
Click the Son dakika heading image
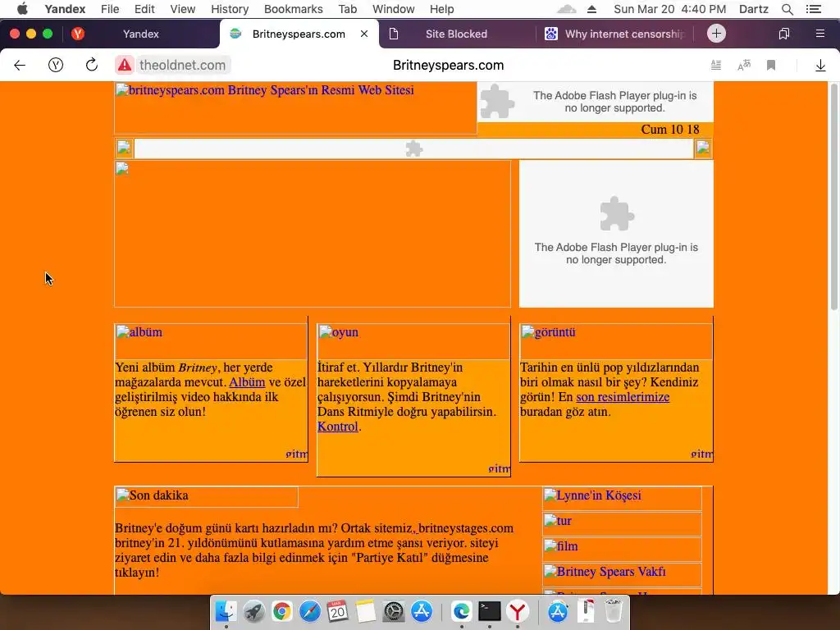(x=206, y=496)
